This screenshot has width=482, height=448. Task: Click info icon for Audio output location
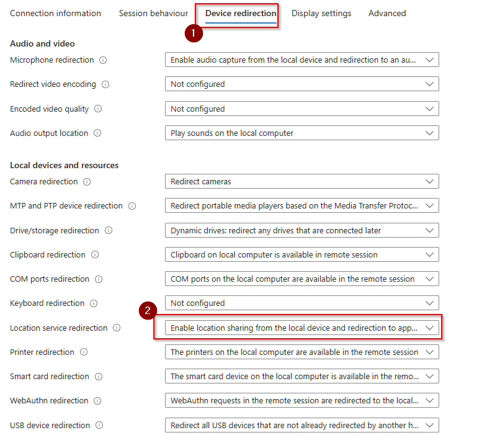(97, 133)
